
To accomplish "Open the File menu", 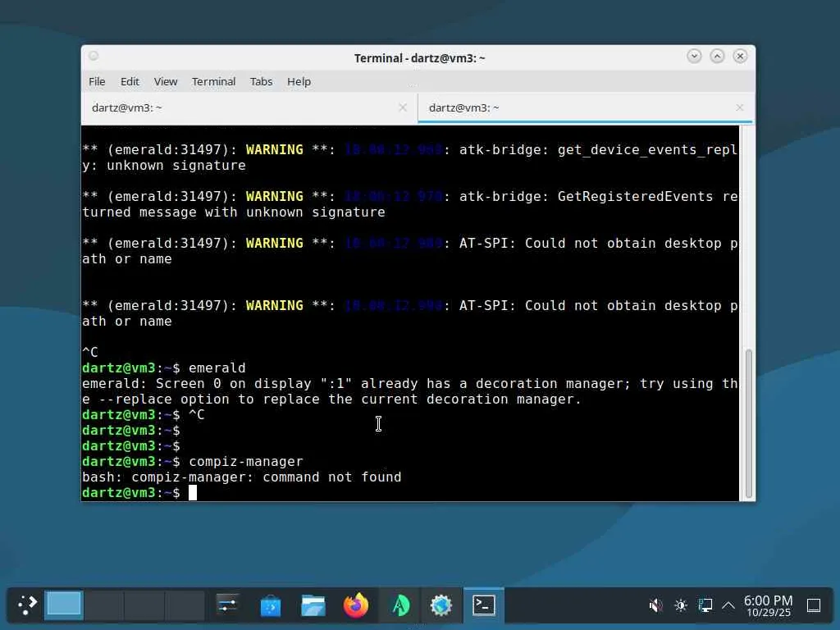I will click(97, 81).
